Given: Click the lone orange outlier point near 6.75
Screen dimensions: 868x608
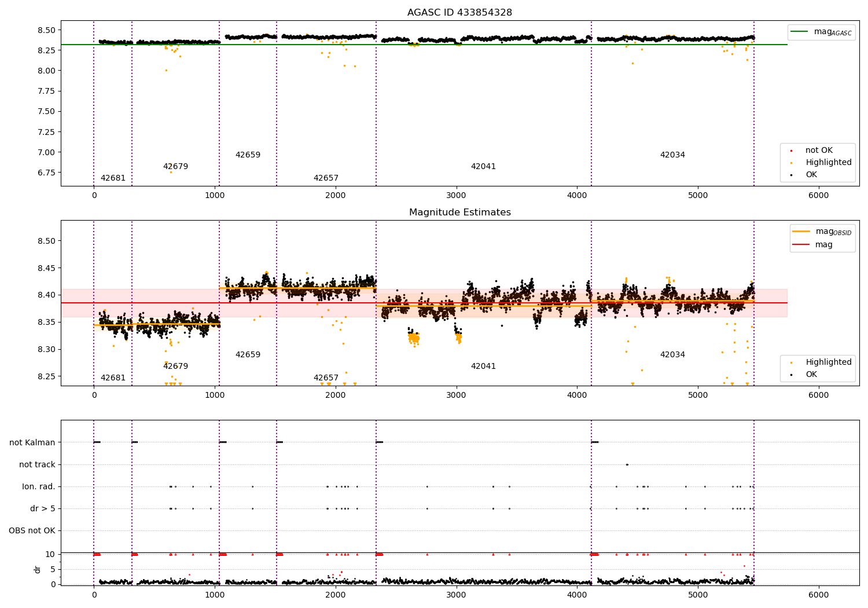Looking at the screenshot, I should click(x=171, y=172).
